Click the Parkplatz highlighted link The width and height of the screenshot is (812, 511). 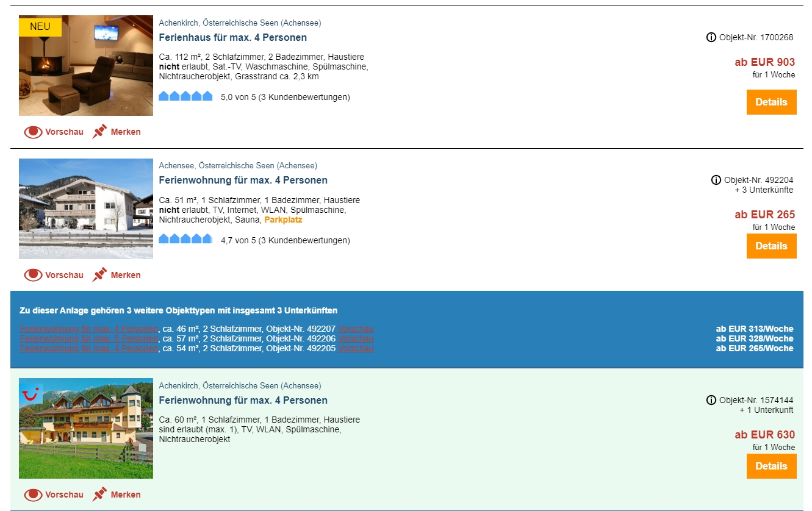[283, 220]
